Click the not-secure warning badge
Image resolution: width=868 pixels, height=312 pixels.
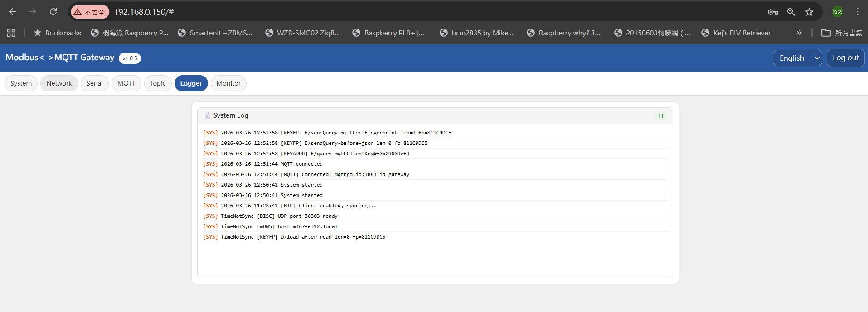pyautogui.click(x=89, y=12)
